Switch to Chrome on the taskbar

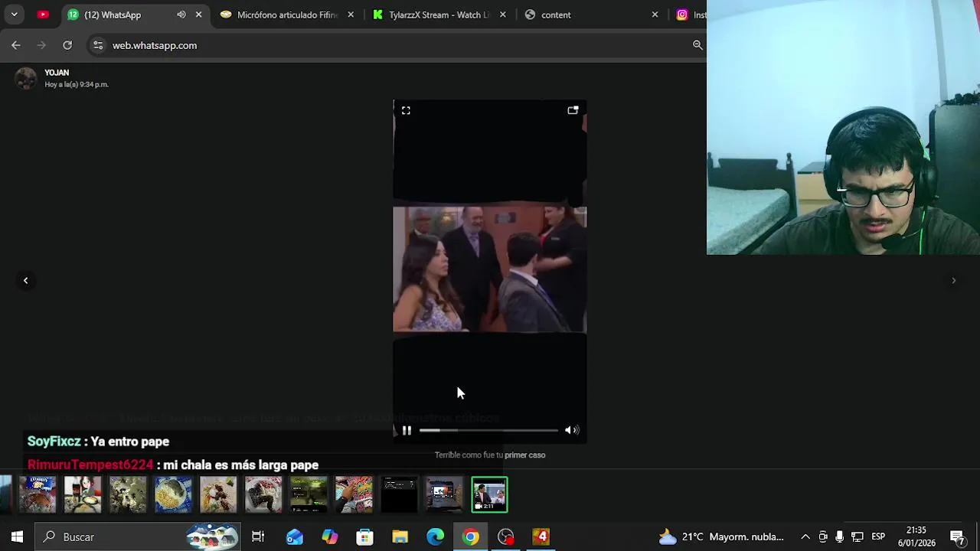point(471,536)
